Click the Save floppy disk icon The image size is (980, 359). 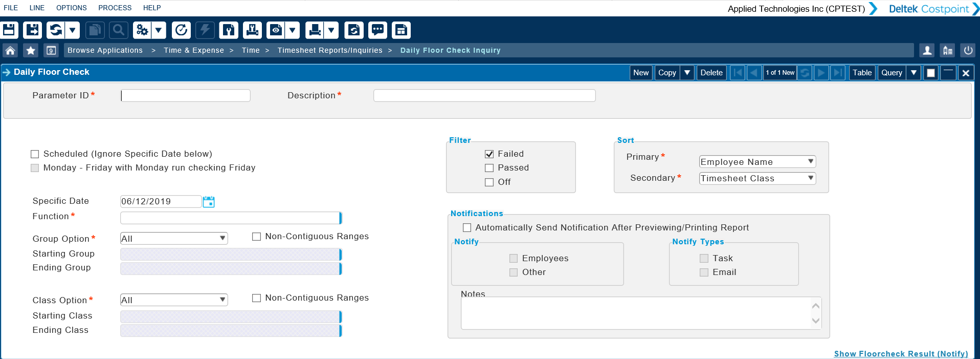coord(9,30)
